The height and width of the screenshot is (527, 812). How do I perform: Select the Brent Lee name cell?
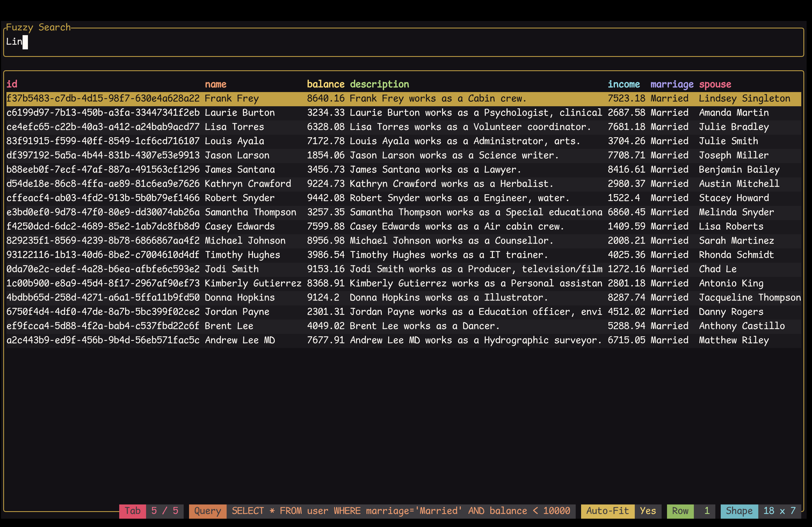(229, 326)
